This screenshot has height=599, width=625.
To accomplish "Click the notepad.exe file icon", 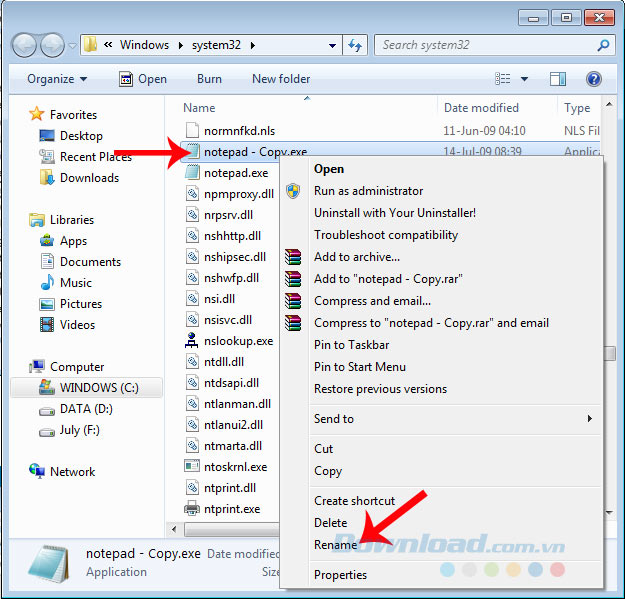I will click(192, 173).
